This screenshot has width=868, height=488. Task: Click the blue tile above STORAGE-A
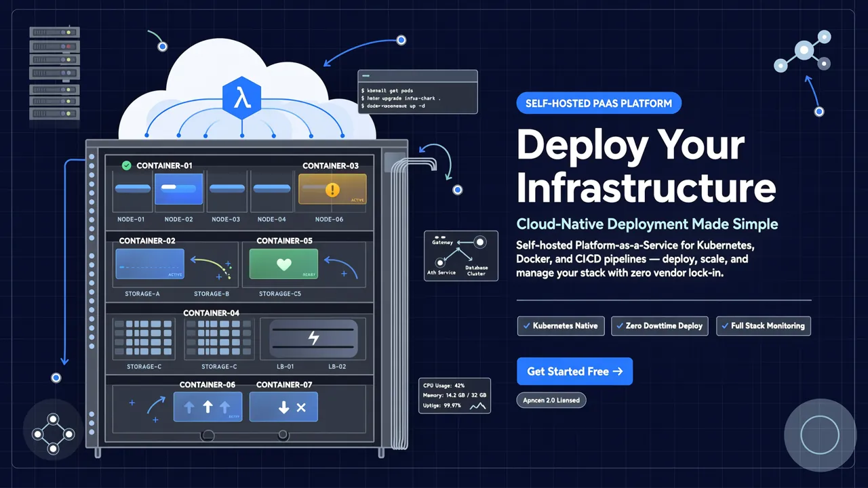[150, 265]
